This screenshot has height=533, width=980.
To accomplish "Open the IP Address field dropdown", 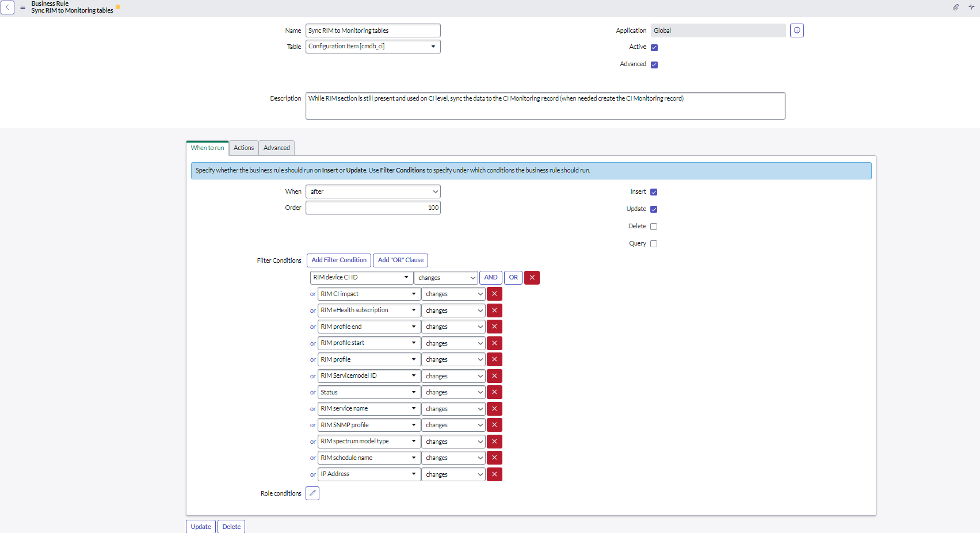I will (369, 474).
